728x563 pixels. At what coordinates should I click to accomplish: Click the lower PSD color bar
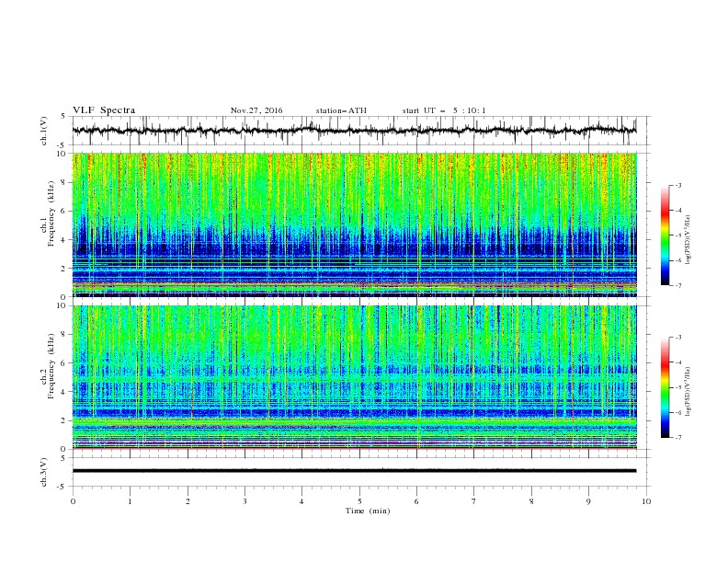[665, 387]
